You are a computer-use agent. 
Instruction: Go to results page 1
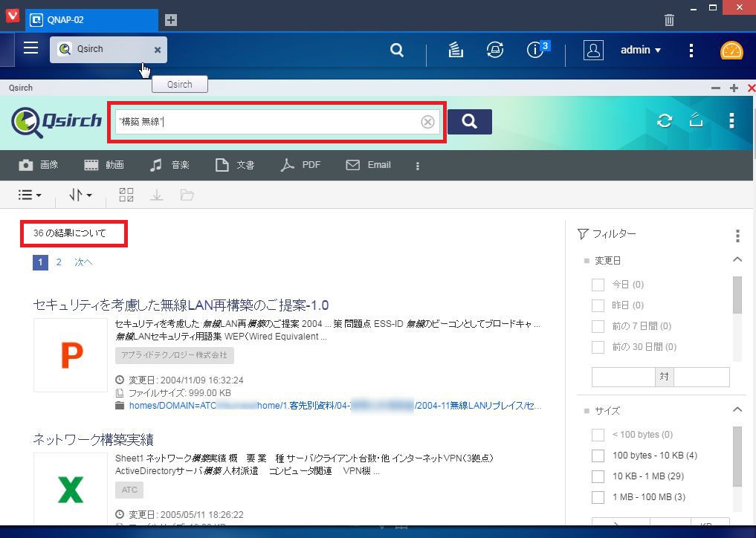[x=40, y=262]
